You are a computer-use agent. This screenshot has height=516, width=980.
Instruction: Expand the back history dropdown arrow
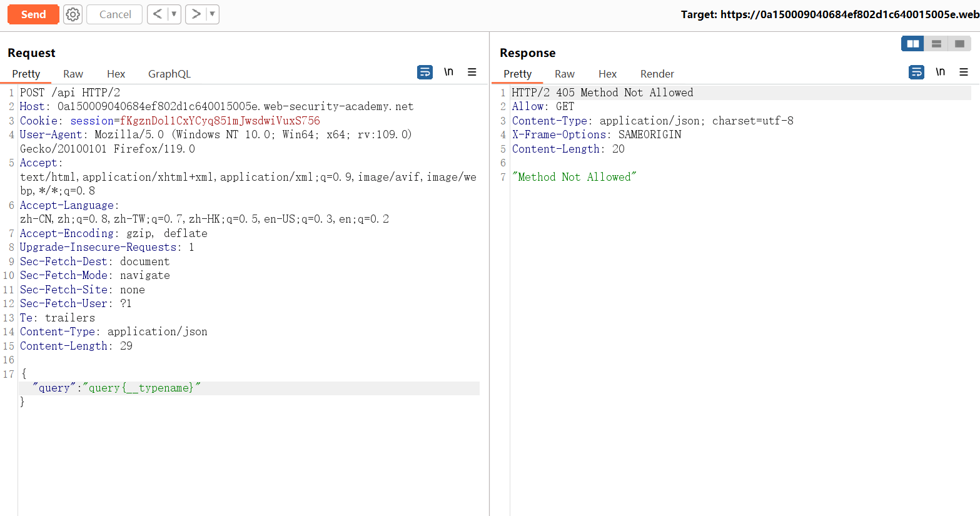click(x=174, y=14)
